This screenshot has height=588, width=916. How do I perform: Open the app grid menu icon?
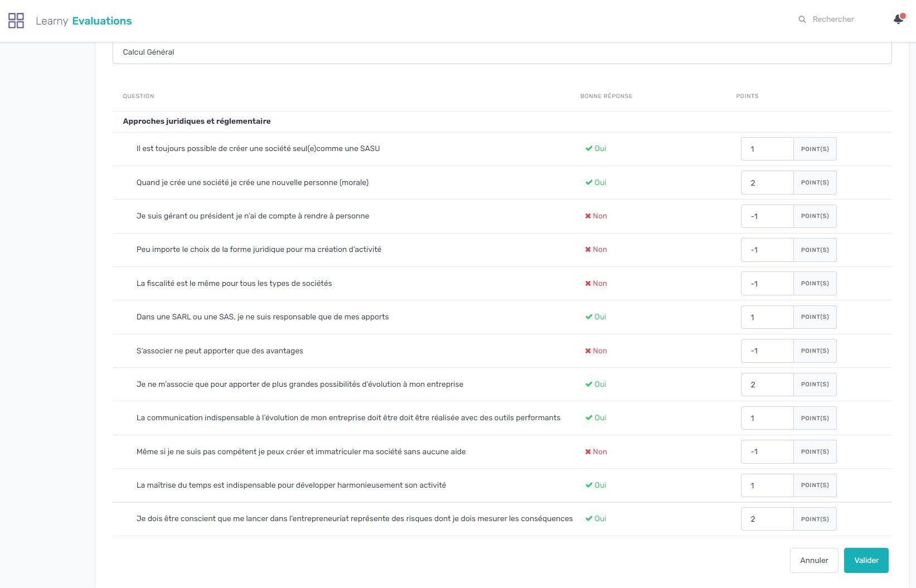(16, 21)
